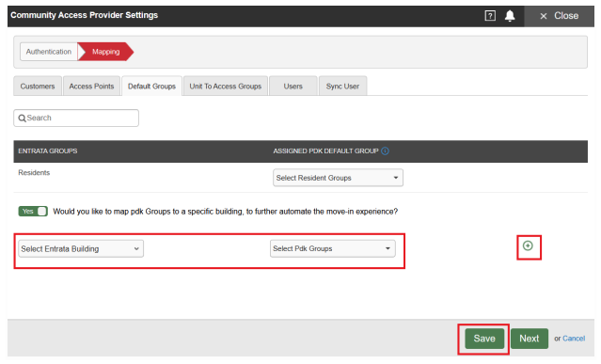
Task: Switch to the Access Points tab
Action: (x=91, y=87)
